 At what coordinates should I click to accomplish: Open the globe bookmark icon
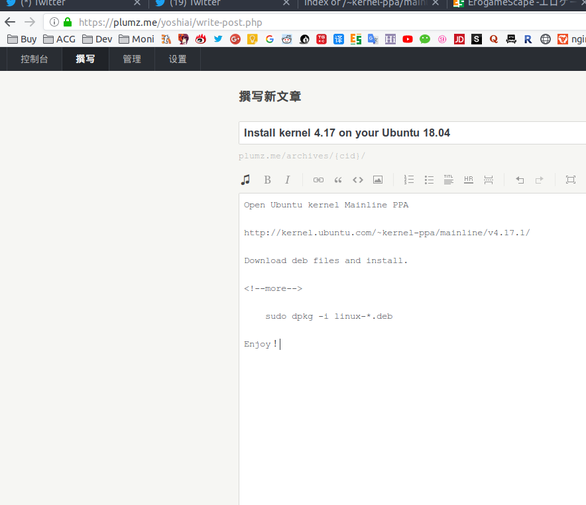coord(545,39)
